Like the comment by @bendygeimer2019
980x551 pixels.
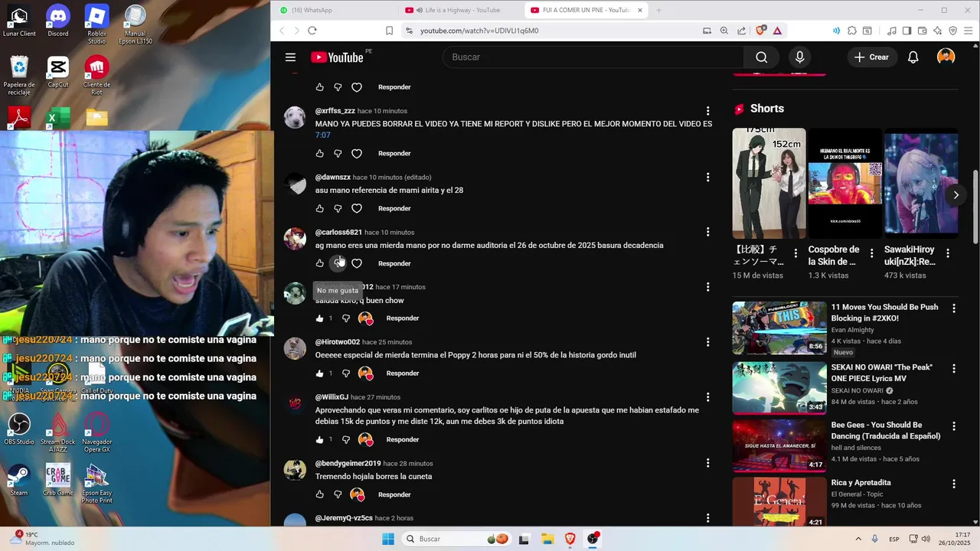(x=319, y=494)
